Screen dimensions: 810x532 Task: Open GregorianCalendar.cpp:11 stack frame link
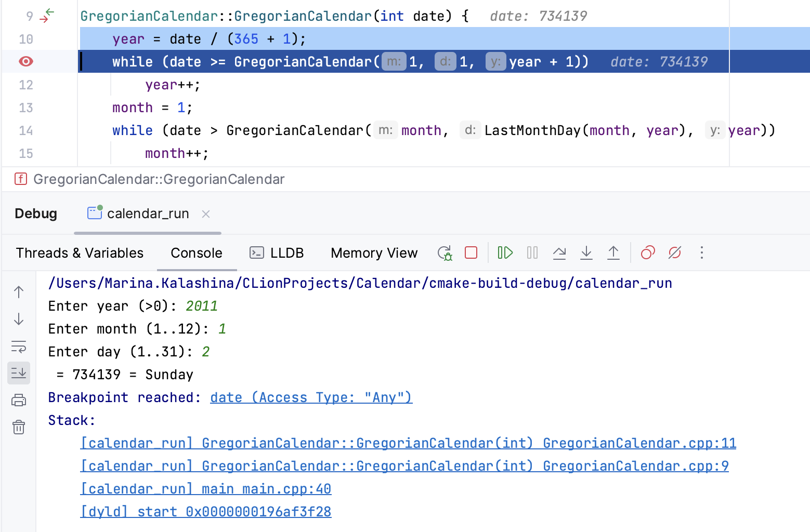click(408, 443)
